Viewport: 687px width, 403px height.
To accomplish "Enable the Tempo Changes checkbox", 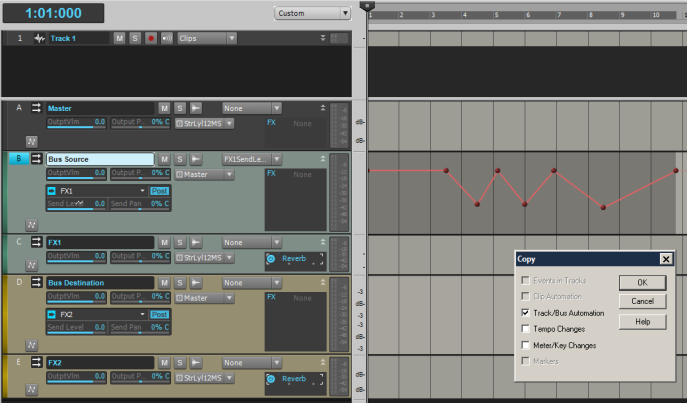I will (525, 328).
